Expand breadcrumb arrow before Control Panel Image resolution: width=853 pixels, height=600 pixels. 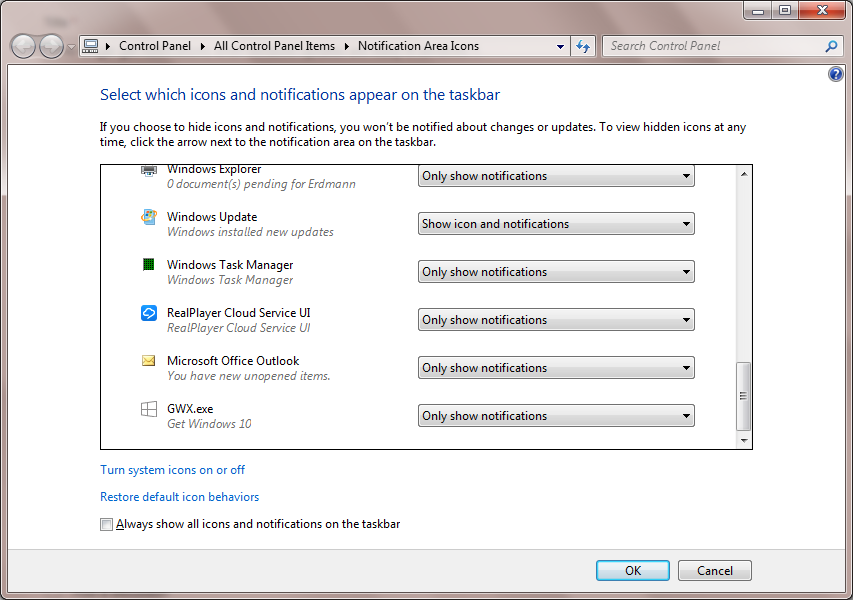(x=108, y=47)
